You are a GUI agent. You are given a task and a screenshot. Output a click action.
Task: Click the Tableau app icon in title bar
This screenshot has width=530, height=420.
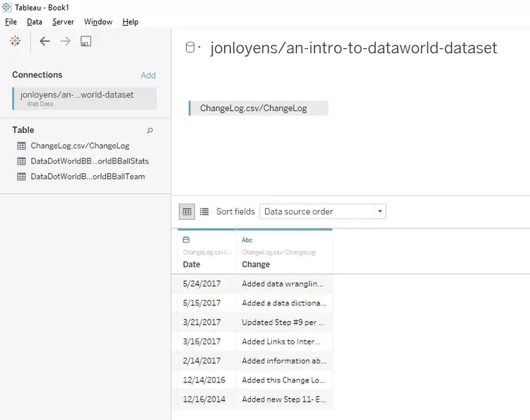(x=6, y=7)
